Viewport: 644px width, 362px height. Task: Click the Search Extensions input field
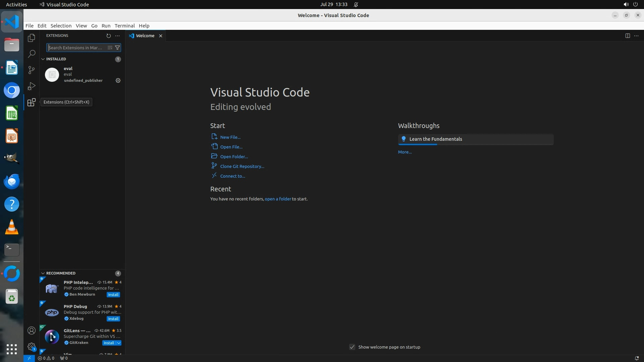pos(76,48)
